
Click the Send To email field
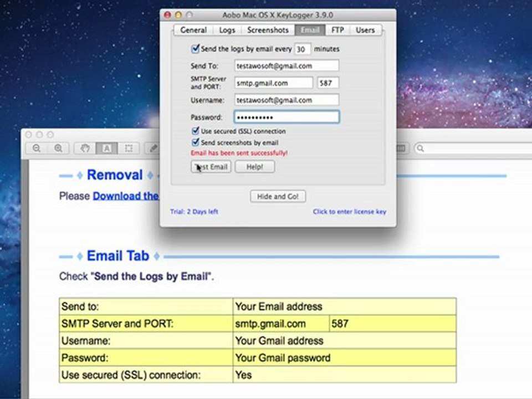(287, 65)
